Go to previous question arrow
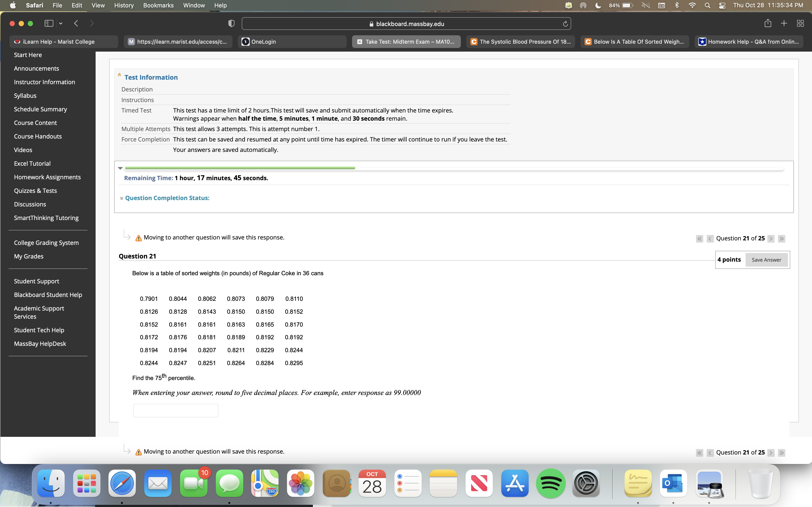Image resolution: width=812 pixels, height=507 pixels. 710,239
